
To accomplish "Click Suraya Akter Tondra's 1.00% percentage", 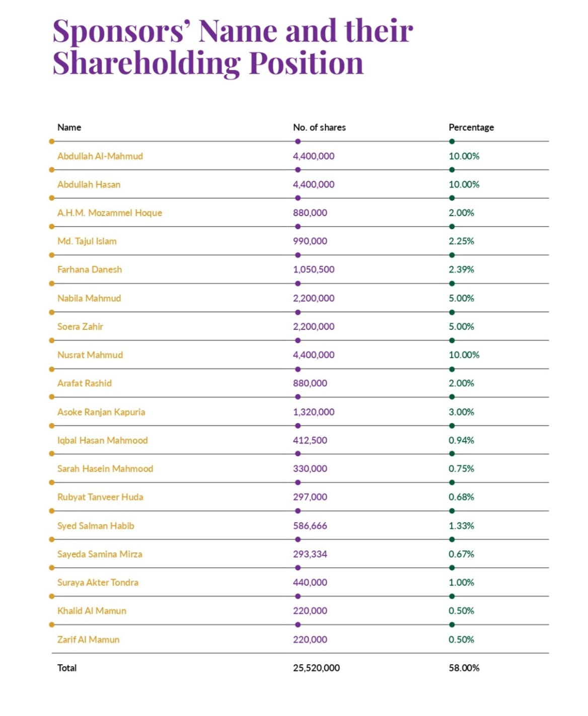I will tap(461, 583).
